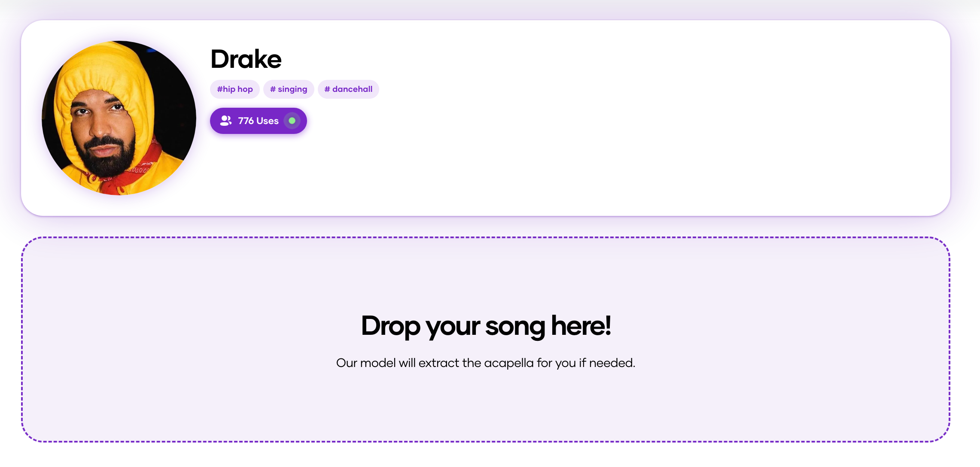Image resolution: width=980 pixels, height=467 pixels.
Task: Click the hash symbol of singing tag
Action: 273,89
